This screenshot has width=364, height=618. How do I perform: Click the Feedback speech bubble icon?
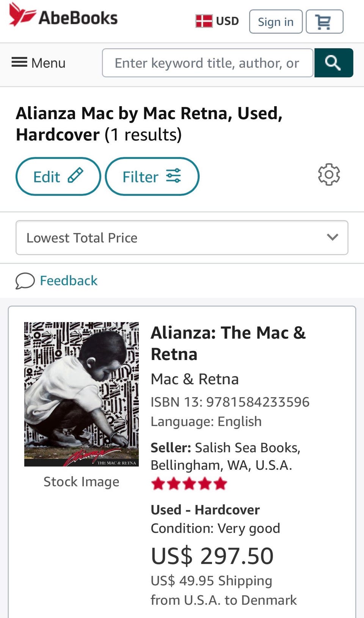25,281
